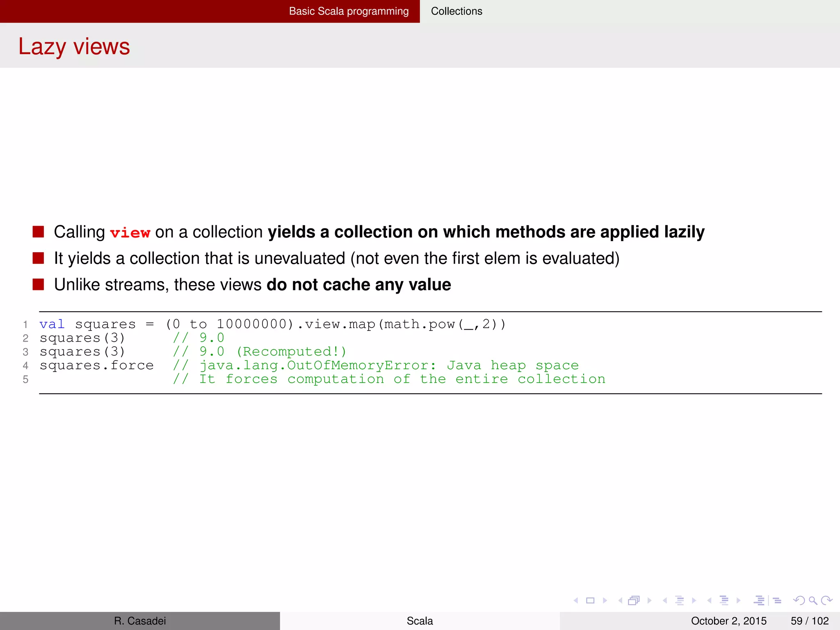Click the subsection navigation icon
The width and height of the screenshot is (840, 630).
pos(680,600)
